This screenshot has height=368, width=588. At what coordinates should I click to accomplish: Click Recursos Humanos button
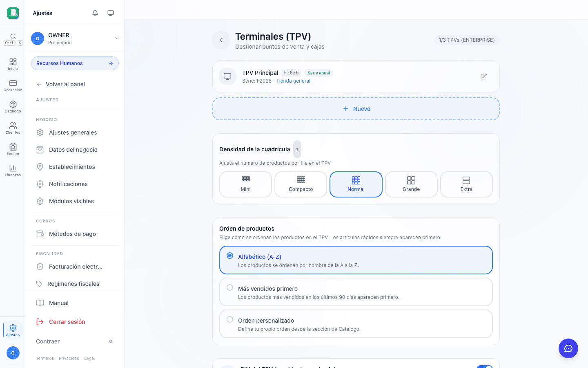tap(75, 63)
